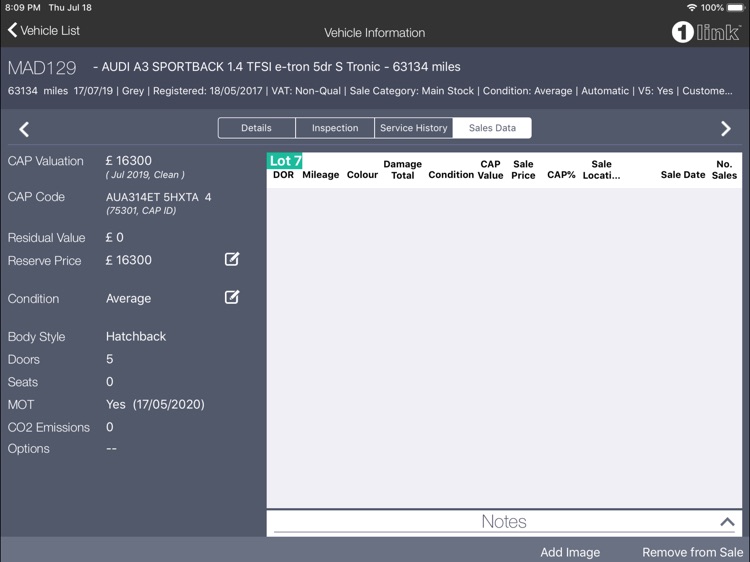This screenshot has height=562, width=750.
Task: Tap the 1link logo
Action: pos(706,33)
